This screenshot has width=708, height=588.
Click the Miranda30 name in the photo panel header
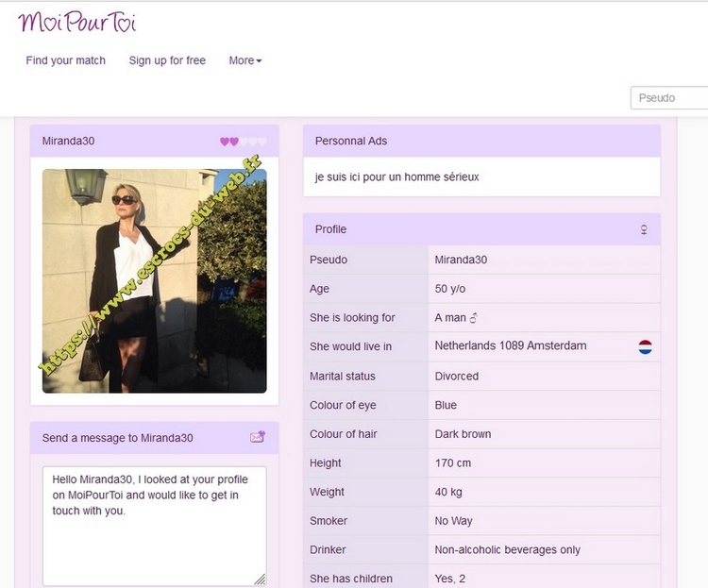(69, 141)
